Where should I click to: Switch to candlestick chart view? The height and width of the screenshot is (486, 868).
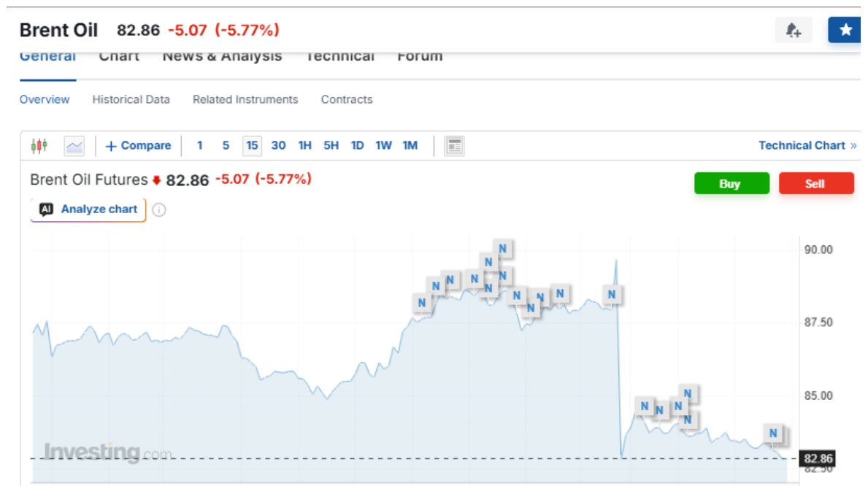click(39, 145)
